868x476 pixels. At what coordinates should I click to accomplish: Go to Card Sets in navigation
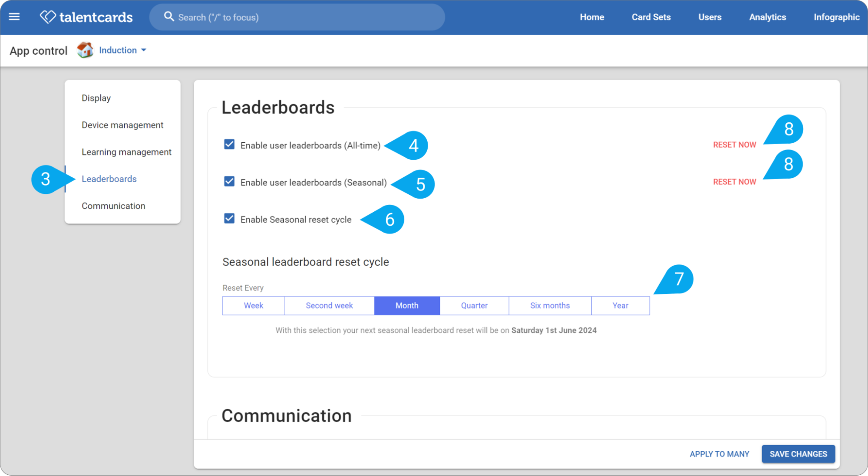[651, 17]
